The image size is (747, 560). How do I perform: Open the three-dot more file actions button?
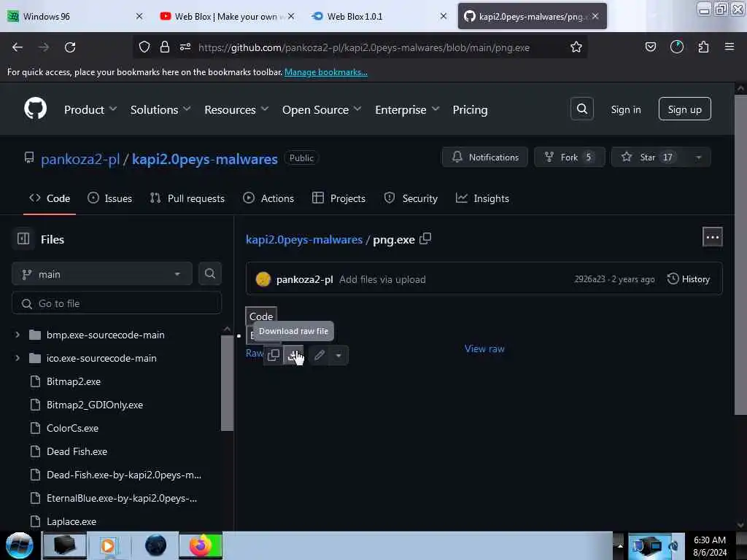point(712,237)
